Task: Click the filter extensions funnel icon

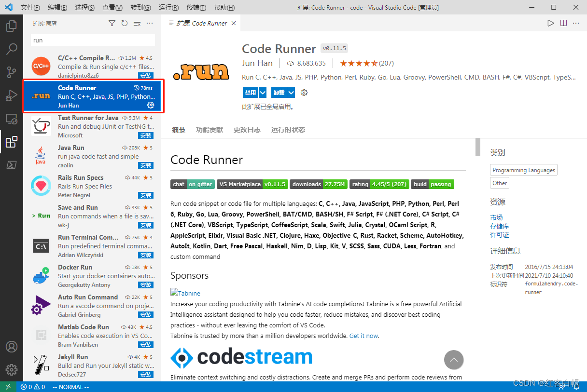Action: pyautogui.click(x=112, y=23)
